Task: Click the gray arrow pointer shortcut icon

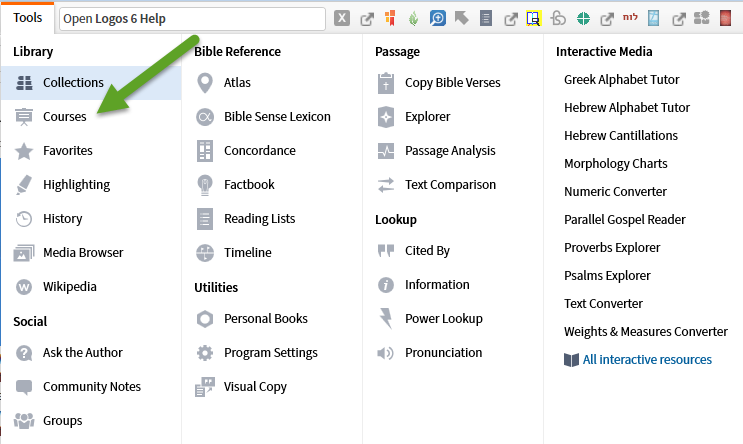Action: point(462,18)
